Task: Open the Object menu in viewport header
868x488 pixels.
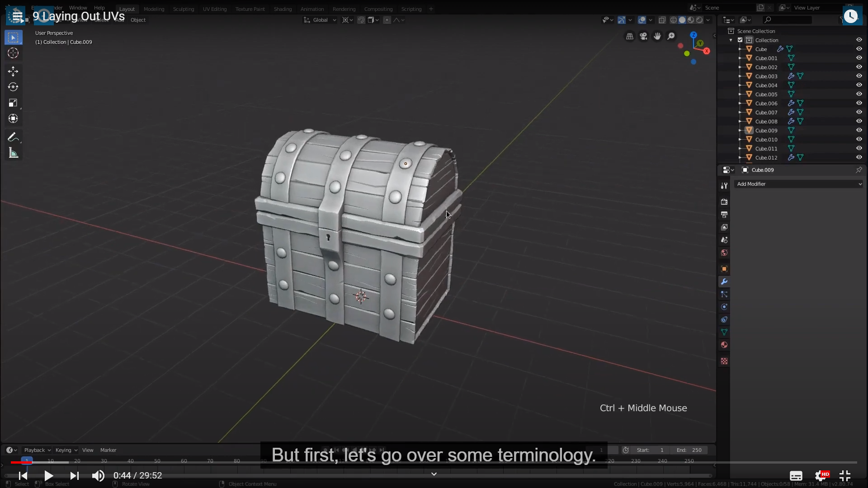Action: (138, 20)
